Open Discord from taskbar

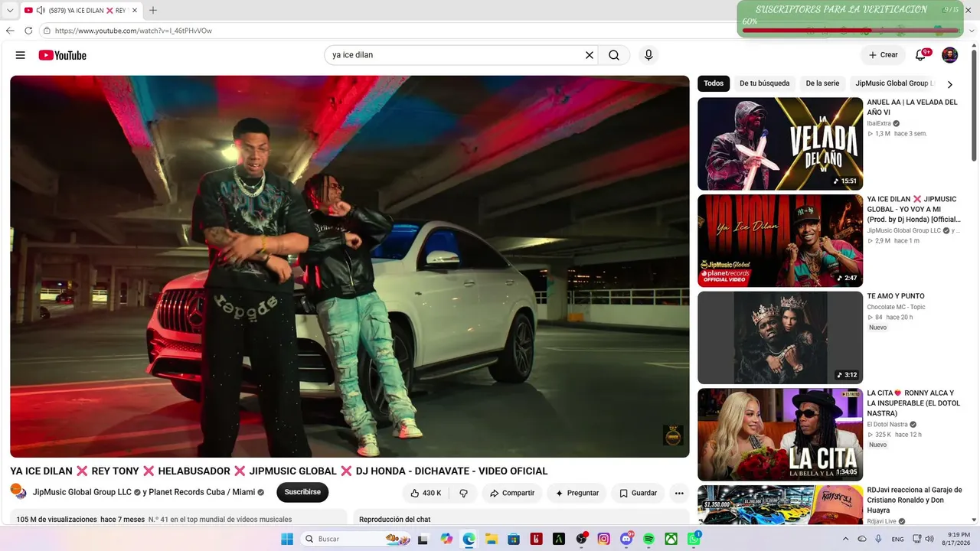(x=626, y=539)
